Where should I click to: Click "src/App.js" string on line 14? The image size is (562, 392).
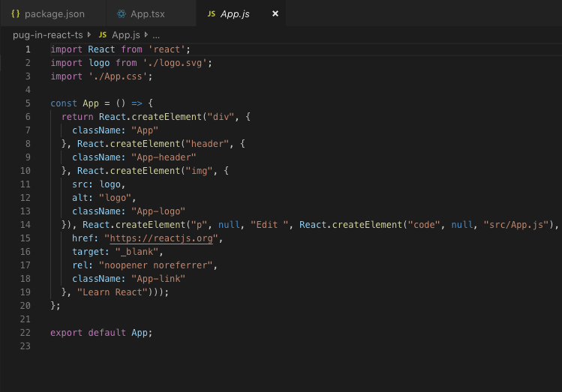click(516, 225)
